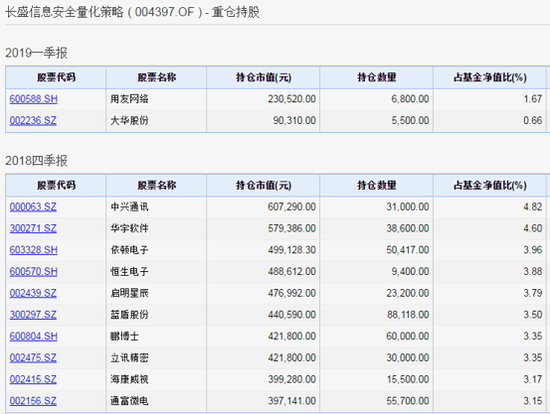Open stock code 002156.SZ

(x=33, y=401)
